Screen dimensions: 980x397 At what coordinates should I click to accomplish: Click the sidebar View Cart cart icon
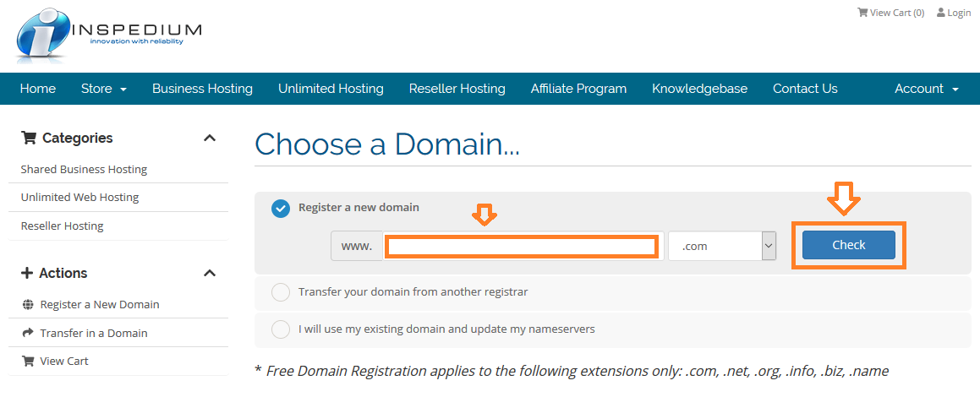point(28,361)
